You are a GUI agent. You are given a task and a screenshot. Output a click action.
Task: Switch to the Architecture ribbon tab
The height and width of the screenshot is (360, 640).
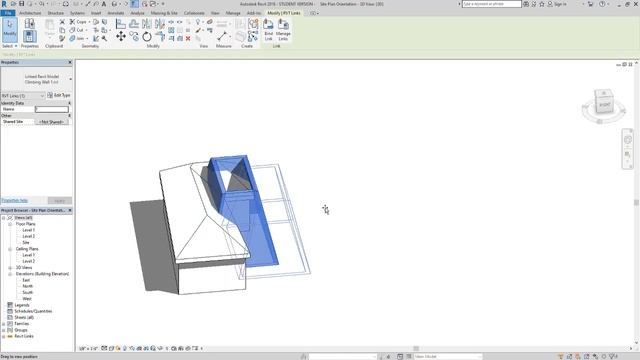point(30,13)
